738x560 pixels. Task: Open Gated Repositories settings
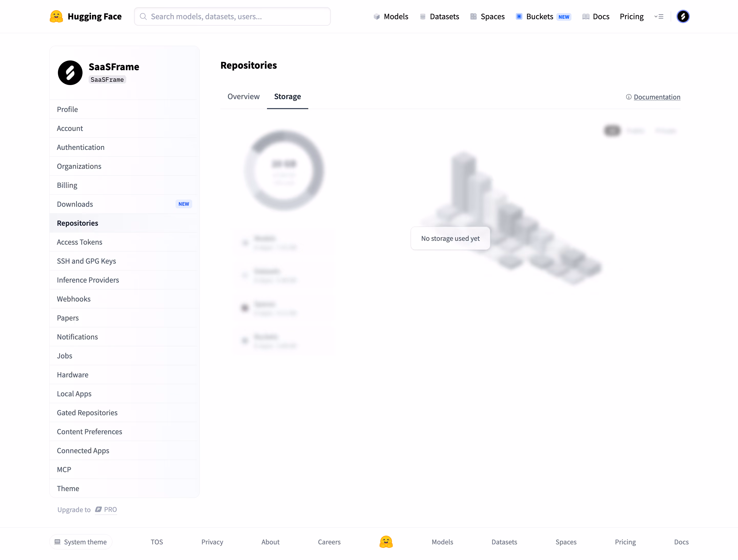tap(125, 413)
